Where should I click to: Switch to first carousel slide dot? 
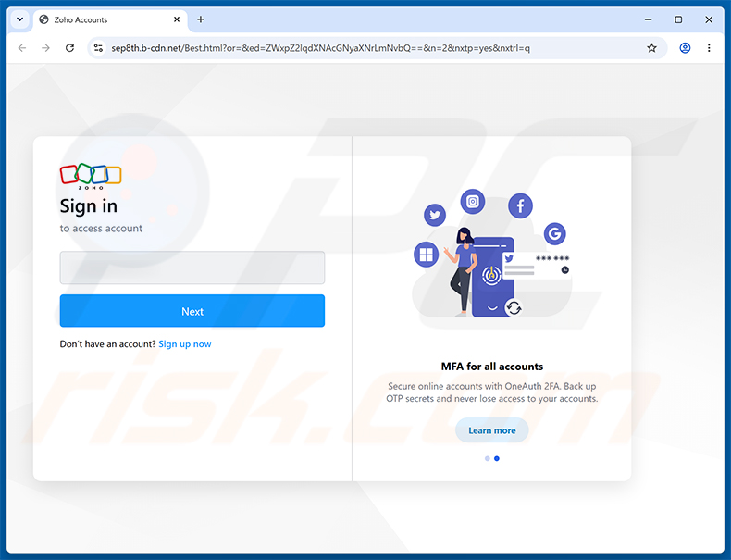click(487, 459)
